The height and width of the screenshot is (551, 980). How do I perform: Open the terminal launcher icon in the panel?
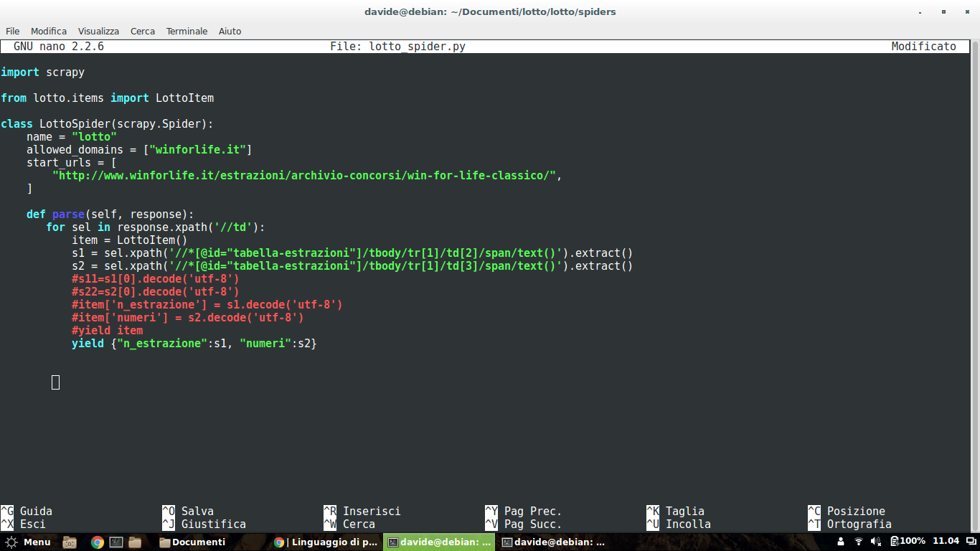[x=116, y=542]
